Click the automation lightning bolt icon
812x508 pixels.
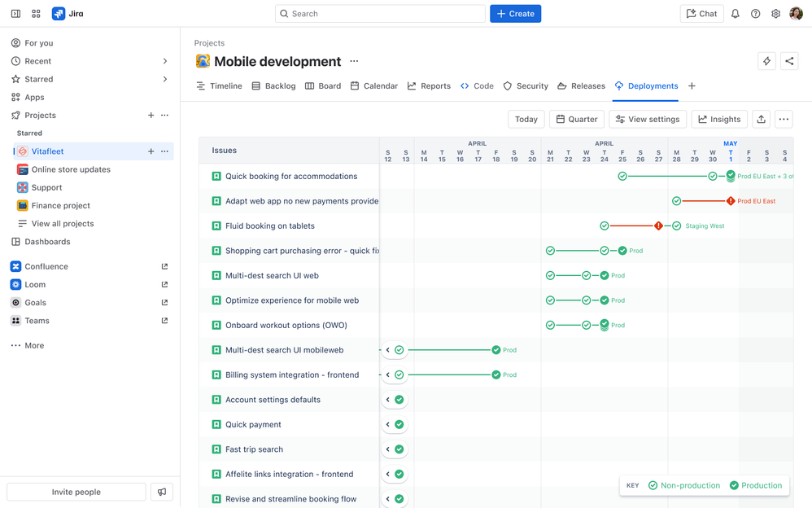point(766,61)
